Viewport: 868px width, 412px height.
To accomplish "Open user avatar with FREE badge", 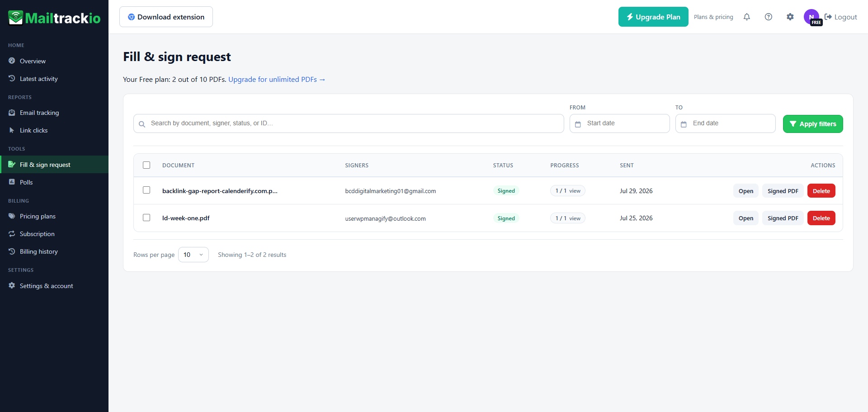I will [x=812, y=17].
